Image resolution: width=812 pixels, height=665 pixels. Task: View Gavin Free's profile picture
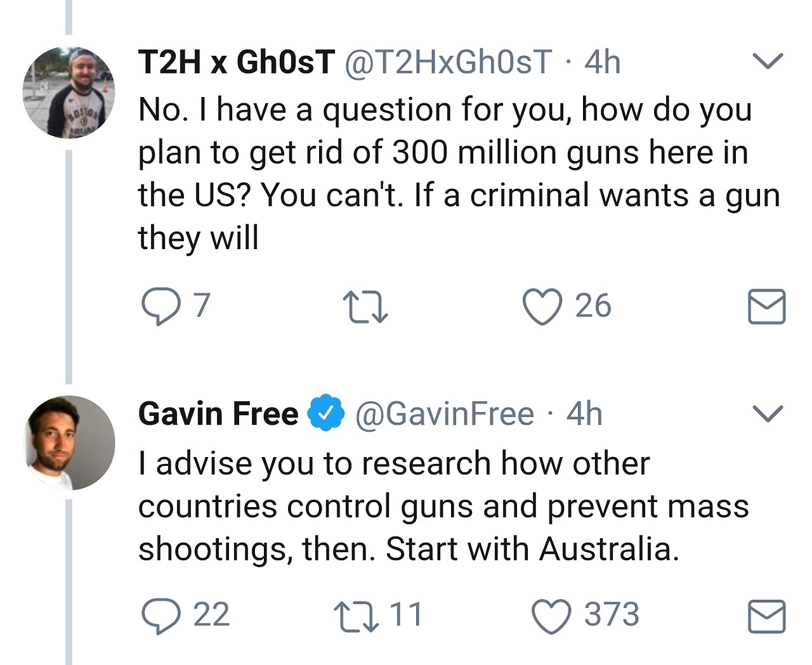(x=69, y=442)
